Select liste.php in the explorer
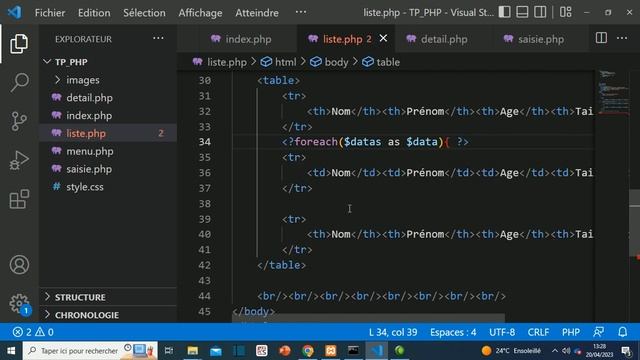Screen dimensions: 640x360 point(108,133)
